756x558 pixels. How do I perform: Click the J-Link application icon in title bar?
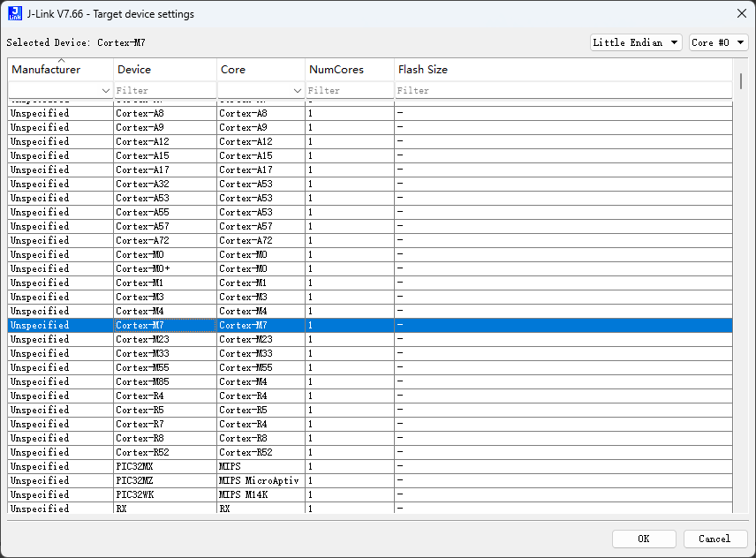[15, 13]
